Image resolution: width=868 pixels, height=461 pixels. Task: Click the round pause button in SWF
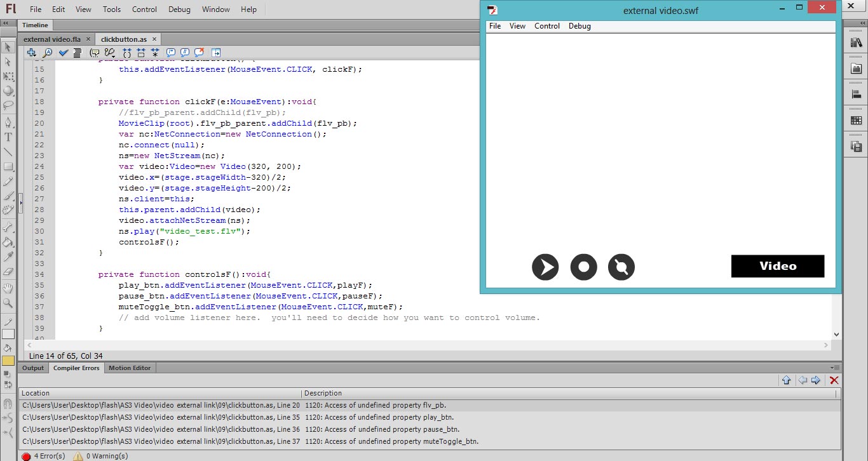(x=583, y=267)
